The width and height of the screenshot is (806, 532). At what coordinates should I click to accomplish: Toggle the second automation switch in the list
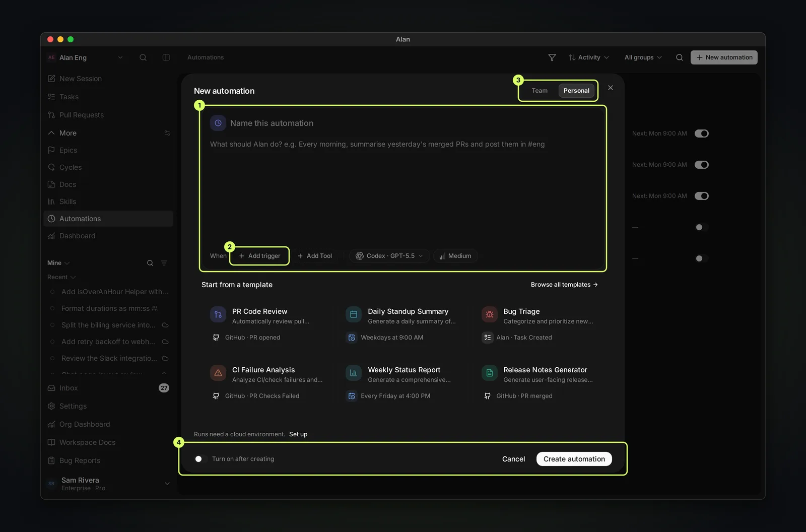[x=702, y=165]
